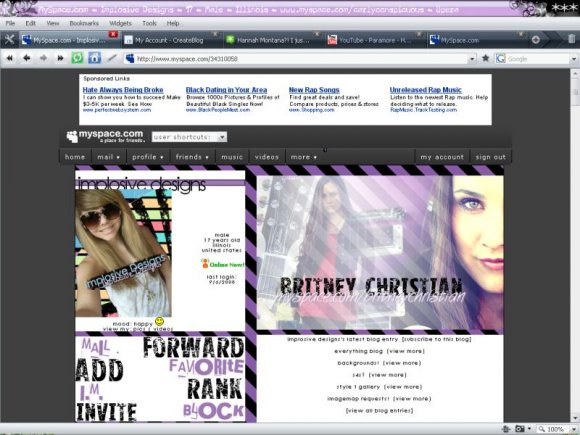Click the RANK contact graphic

pos(214,390)
